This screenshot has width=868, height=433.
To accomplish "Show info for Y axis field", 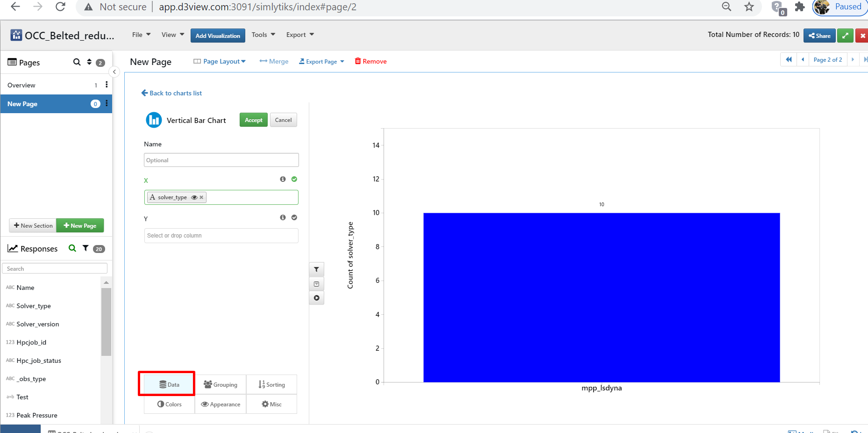I will 283,217.
